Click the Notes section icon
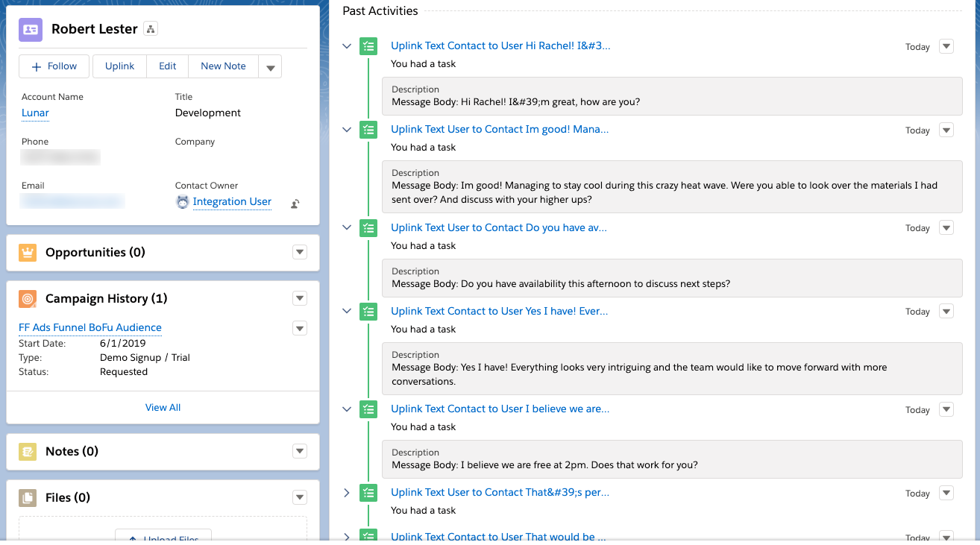The width and height of the screenshot is (980, 545). (x=28, y=452)
